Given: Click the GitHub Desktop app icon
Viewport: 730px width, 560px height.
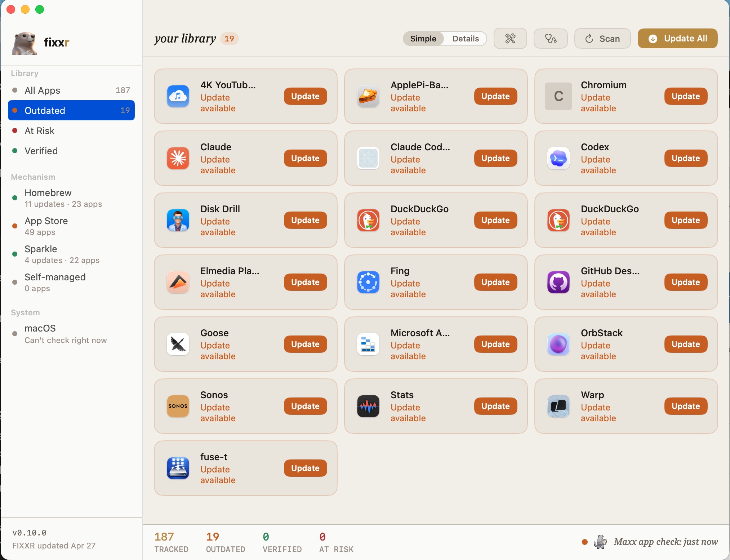Looking at the screenshot, I should point(558,282).
